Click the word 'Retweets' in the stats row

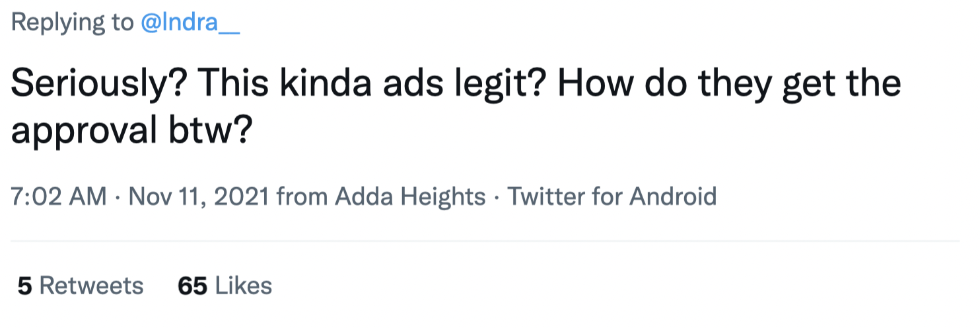(x=92, y=286)
